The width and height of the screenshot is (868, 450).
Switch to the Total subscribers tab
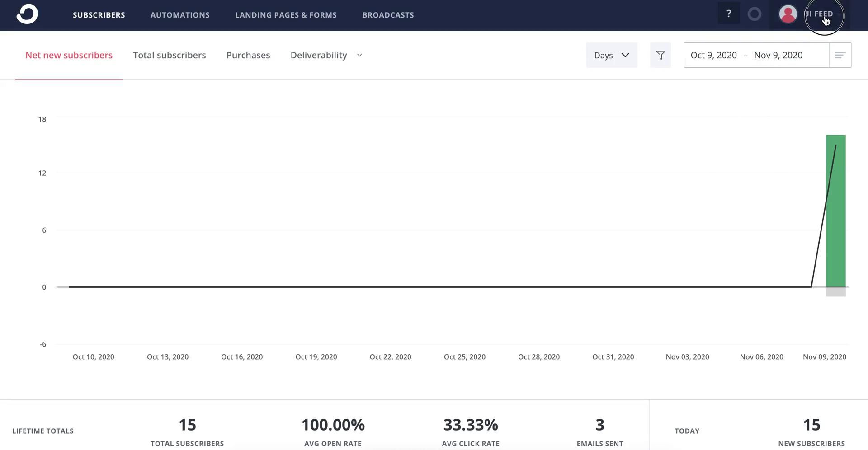(x=169, y=55)
